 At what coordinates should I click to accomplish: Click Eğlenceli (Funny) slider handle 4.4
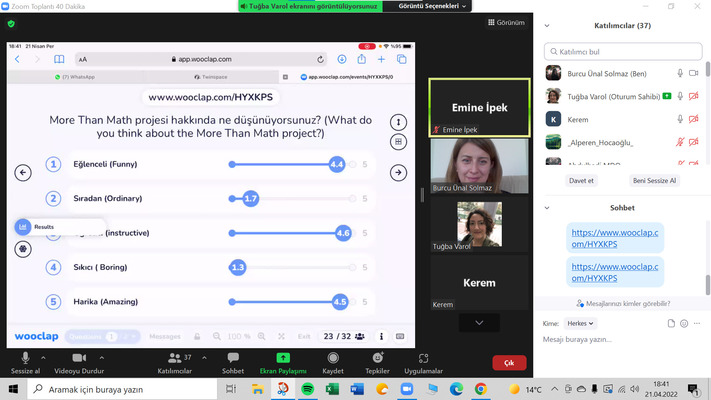[x=336, y=164]
